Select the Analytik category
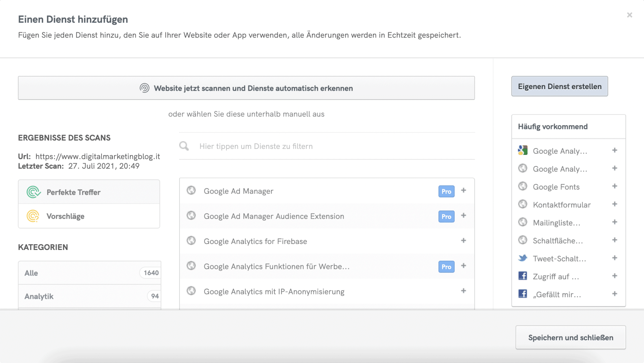This screenshot has height=363, width=644. pos(90,296)
